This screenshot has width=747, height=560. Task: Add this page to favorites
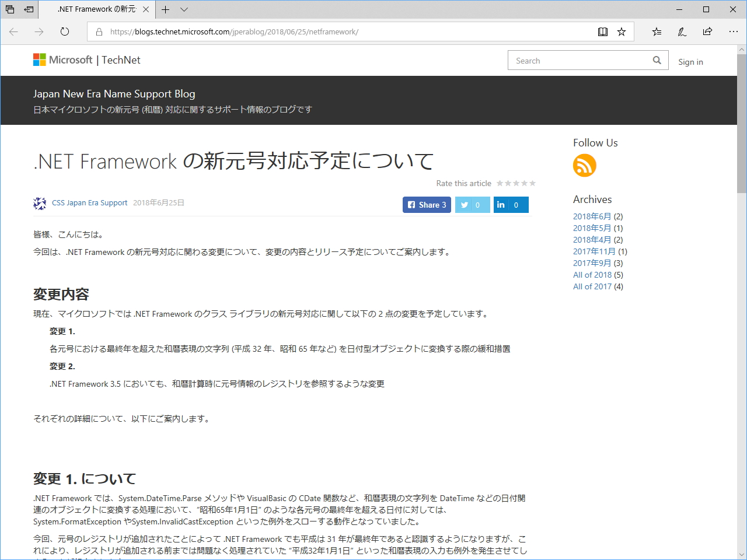click(x=622, y=32)
